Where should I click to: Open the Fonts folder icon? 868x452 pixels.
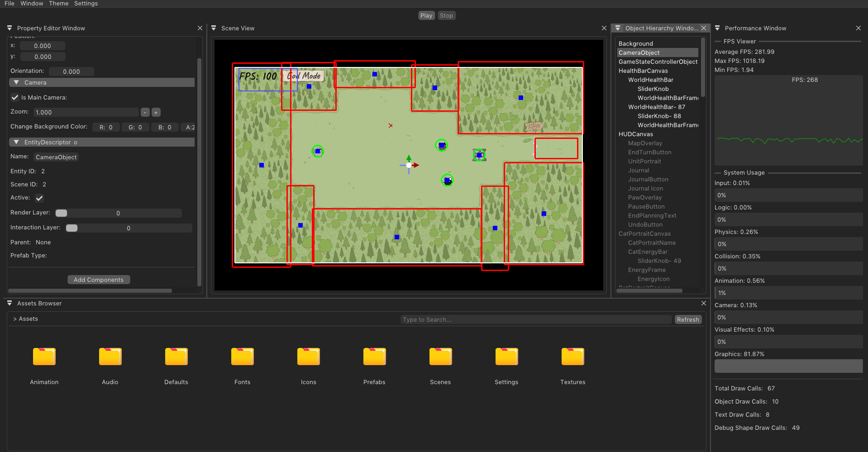pyautogui.click(x=242, y=357)
